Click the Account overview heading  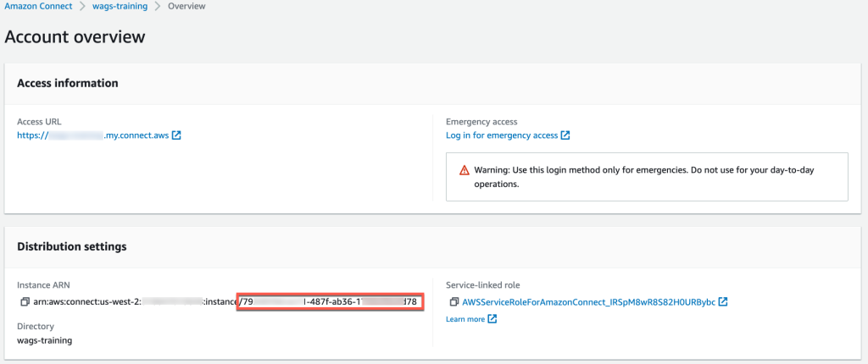tap(75, 36)
